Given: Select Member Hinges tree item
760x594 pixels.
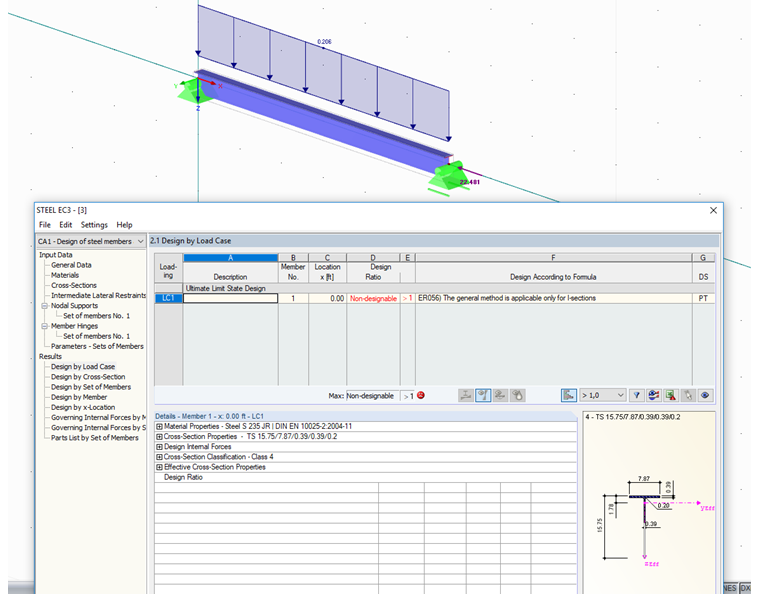Looking at the screenshot, I should click(x=74, y=326).
